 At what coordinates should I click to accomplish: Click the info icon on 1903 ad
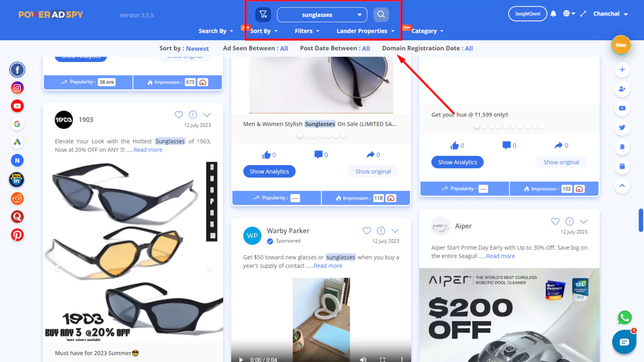pyautogui.click(x=193, y=115)
